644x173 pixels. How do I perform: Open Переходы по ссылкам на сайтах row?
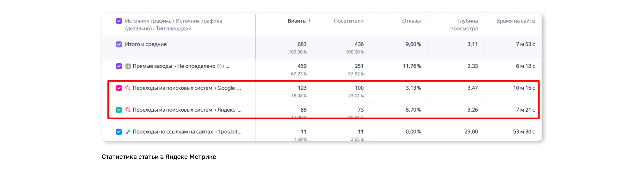tap(173, 132)
